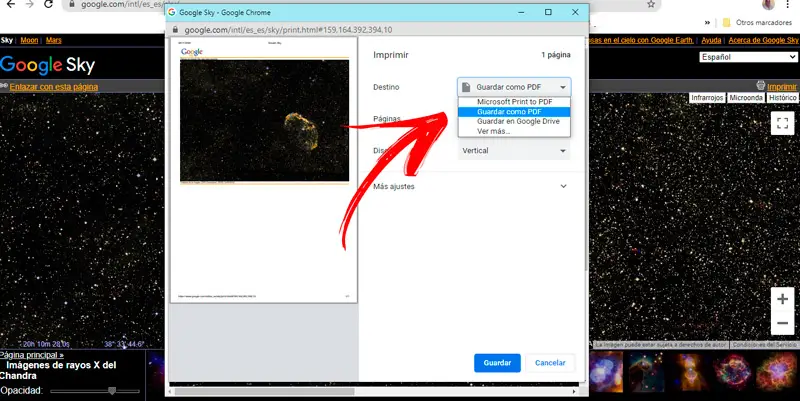800x401 pixels.
Task: Click the '1 página' page count text
Action: pos(556,55)
